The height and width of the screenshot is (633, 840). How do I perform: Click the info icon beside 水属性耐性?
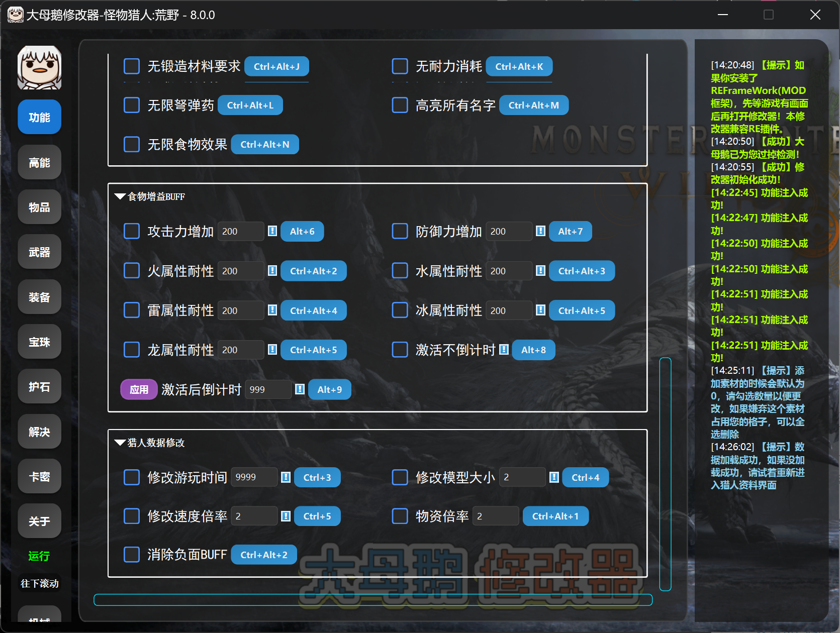pyautogui.click(x=541, y=271)
